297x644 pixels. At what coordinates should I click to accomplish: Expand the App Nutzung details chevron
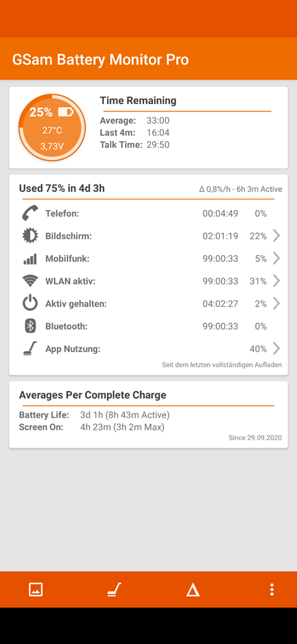pos(277,349)
